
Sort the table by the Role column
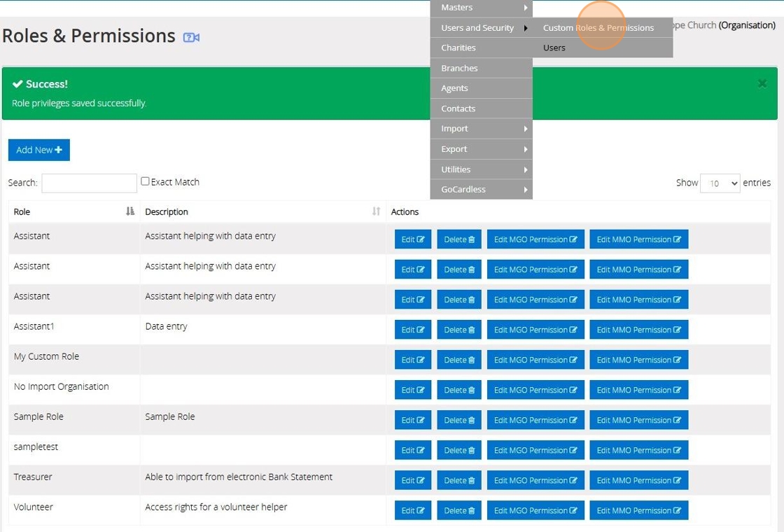click(74, 211)
